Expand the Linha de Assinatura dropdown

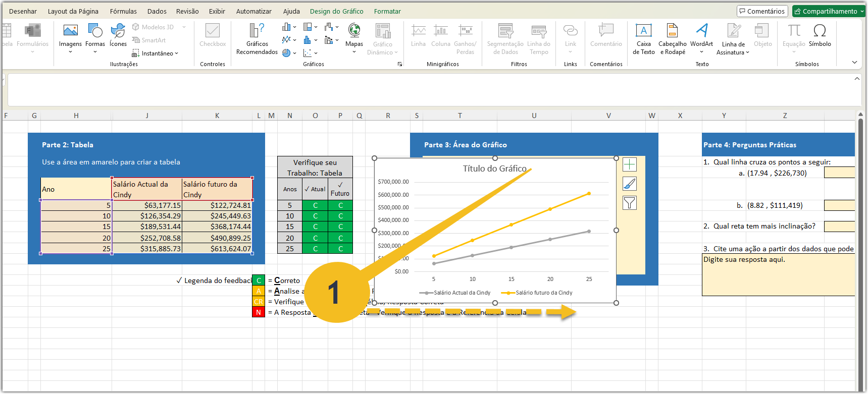point(747,52)
